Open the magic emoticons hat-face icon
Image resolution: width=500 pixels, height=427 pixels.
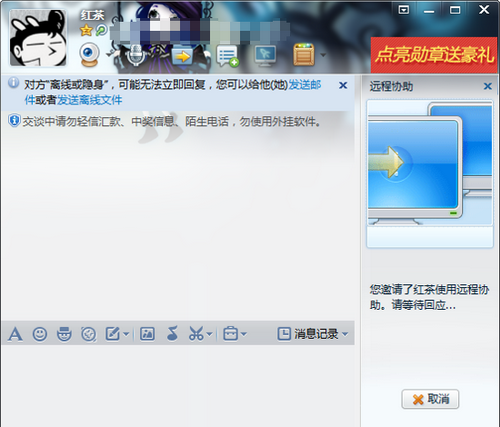pyautogui.click(x=64, y=334)
